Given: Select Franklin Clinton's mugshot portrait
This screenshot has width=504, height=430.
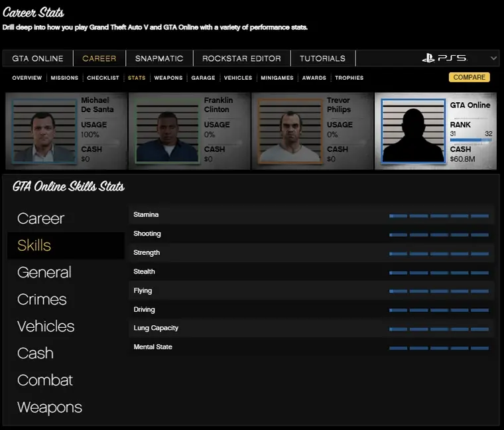Looking at the screenshot, I should (x=167, y=131).
